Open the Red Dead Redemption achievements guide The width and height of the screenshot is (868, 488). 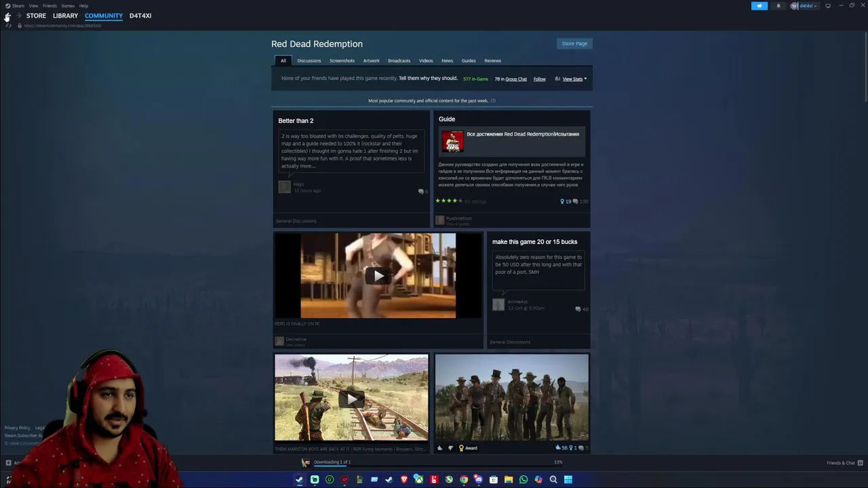(523, 134)
